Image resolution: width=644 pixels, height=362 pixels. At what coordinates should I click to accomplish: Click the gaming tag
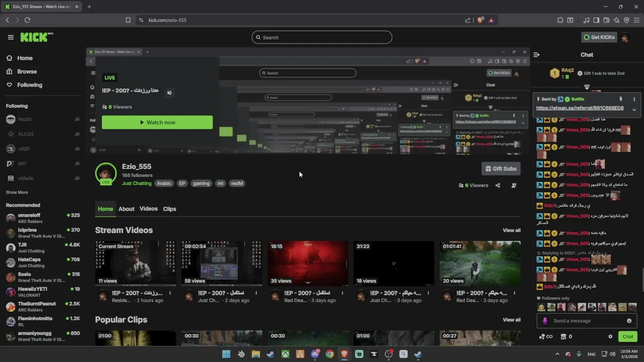pos(201,184)
